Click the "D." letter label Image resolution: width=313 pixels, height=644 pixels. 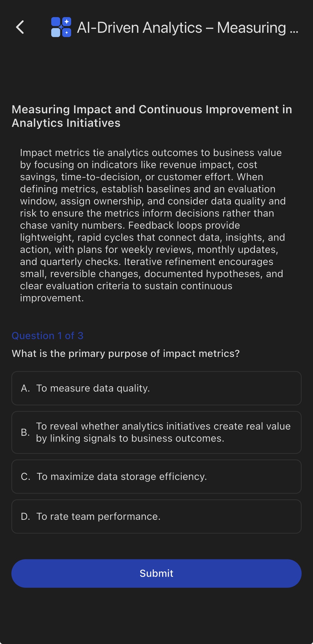(x=25, y=516)
